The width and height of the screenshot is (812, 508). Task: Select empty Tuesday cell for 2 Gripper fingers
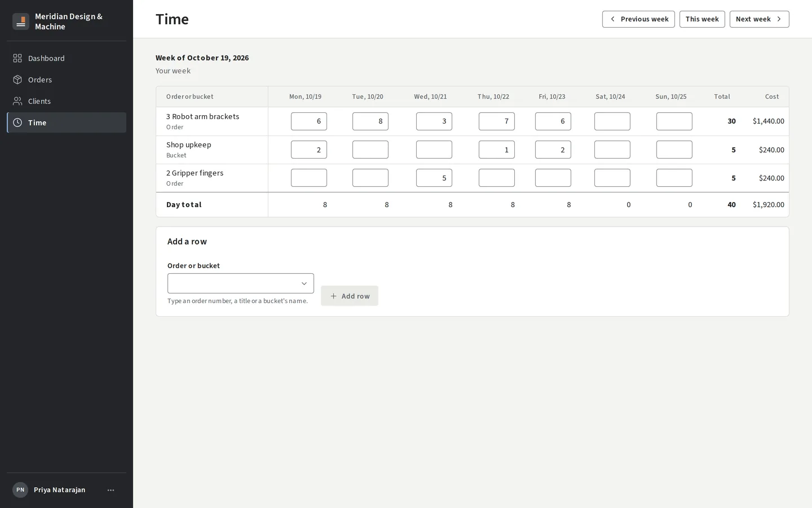point(370,178)
